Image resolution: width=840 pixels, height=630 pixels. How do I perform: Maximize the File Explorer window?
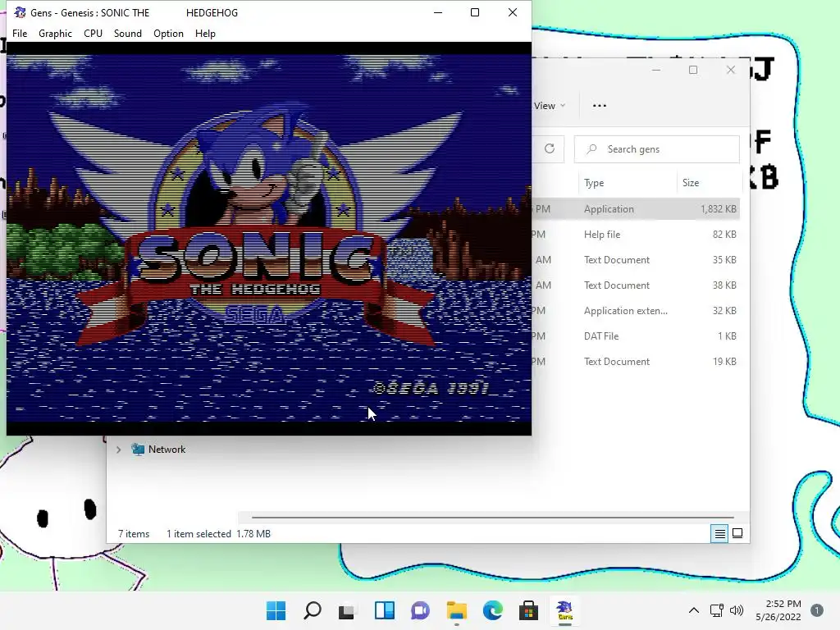(x=693, y=70)
